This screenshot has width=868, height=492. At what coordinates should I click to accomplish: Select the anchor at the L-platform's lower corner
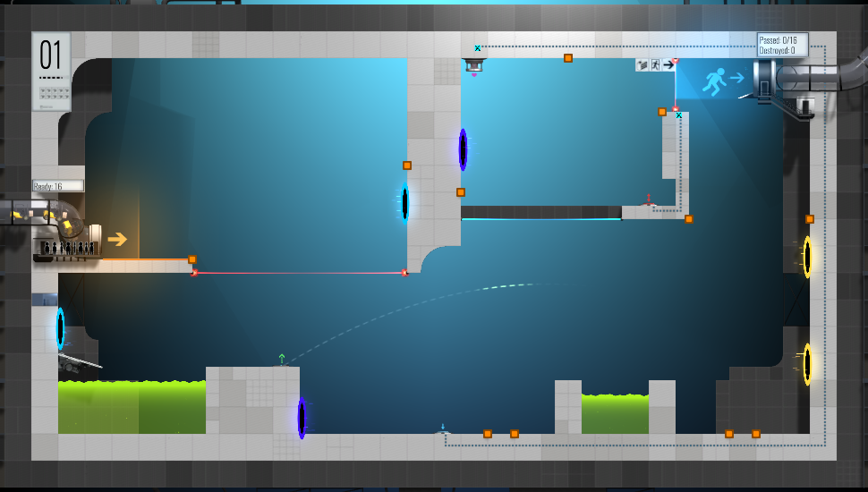coord(689,219)
